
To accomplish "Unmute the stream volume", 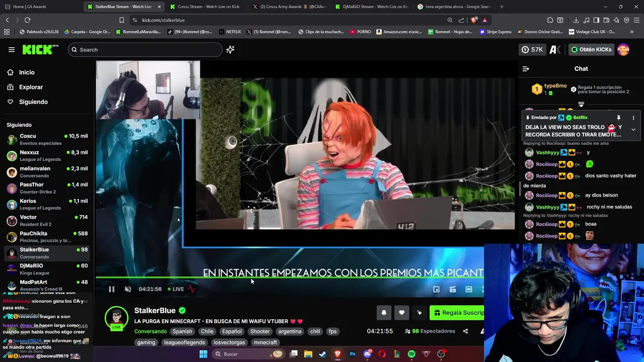I will pyautogui.click(x=128, y=289).
